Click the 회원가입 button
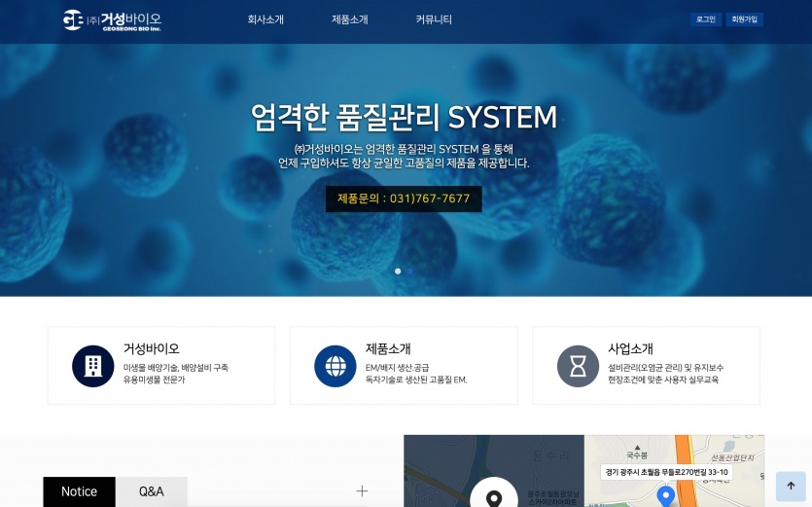The height and width of the screenshot is (507, 812). click(744, 19)
